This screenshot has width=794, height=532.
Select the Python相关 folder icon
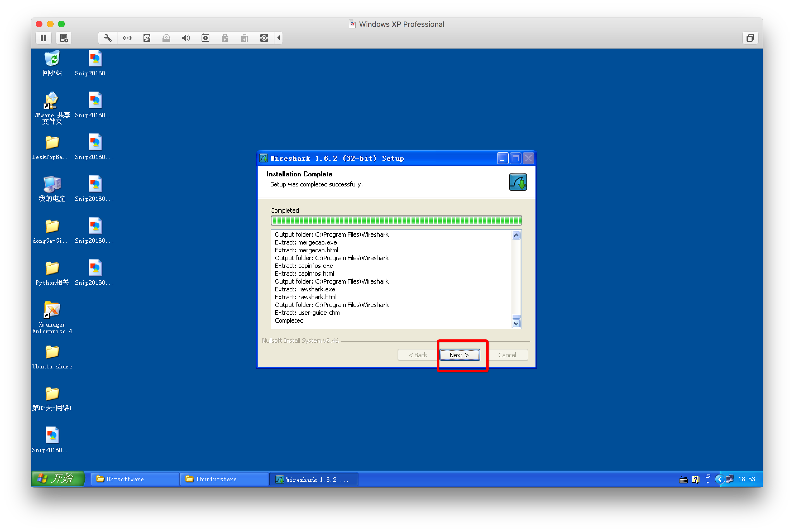pyautogui.click(x=52, y=269)
